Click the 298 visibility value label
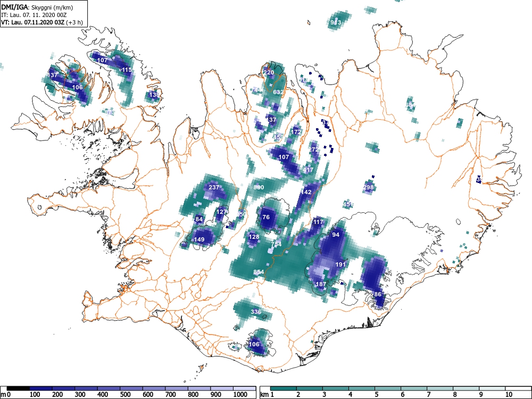Screen dimensions: 532x399 (x=368, y=187)
